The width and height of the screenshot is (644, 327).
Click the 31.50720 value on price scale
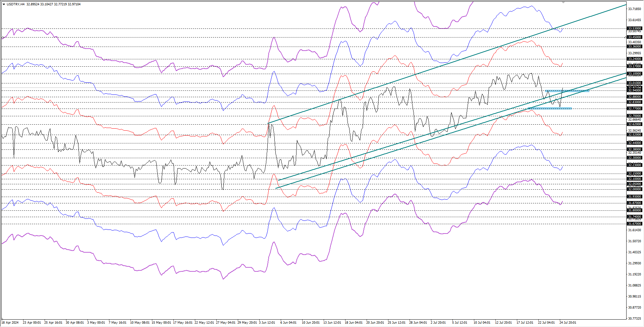635,241
